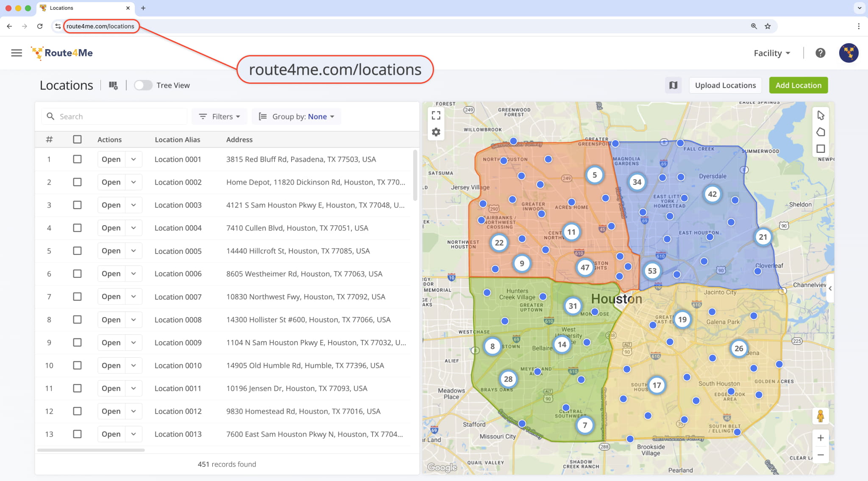
Task: Expand the Group by None dropdown
Action: click(x=297, y=116)
